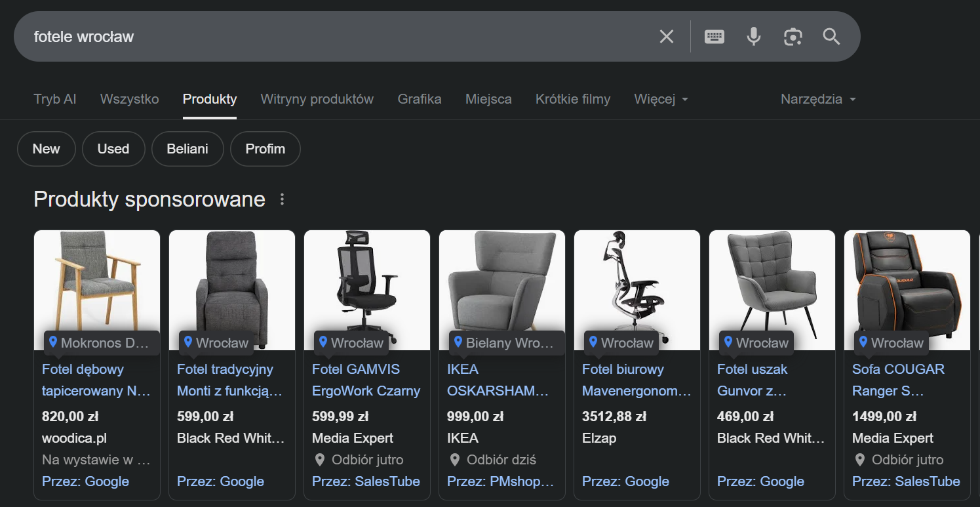Switch to the Grafika tab
This screenshot has width=980, height=507.
pyautogui.click(x=419, y=99)
